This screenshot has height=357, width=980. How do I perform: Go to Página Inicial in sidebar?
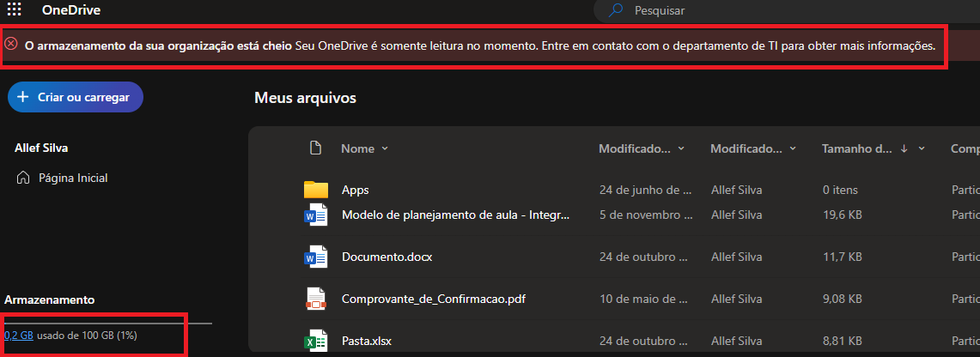[x=62, y=178]
